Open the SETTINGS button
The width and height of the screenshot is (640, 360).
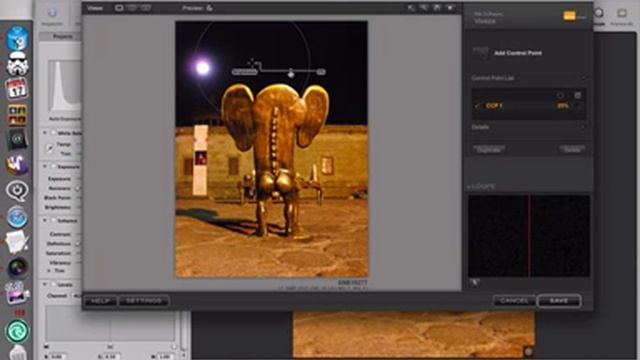(x=144, y=301)
